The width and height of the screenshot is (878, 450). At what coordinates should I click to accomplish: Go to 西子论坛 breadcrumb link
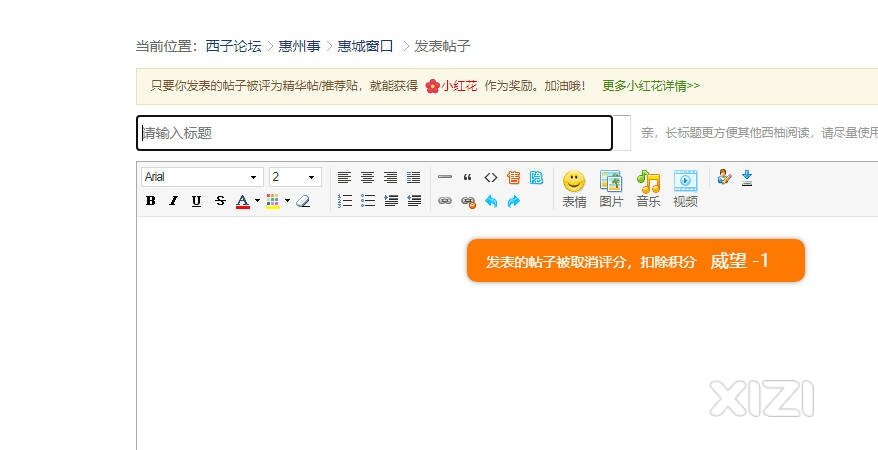coord(233,46)
